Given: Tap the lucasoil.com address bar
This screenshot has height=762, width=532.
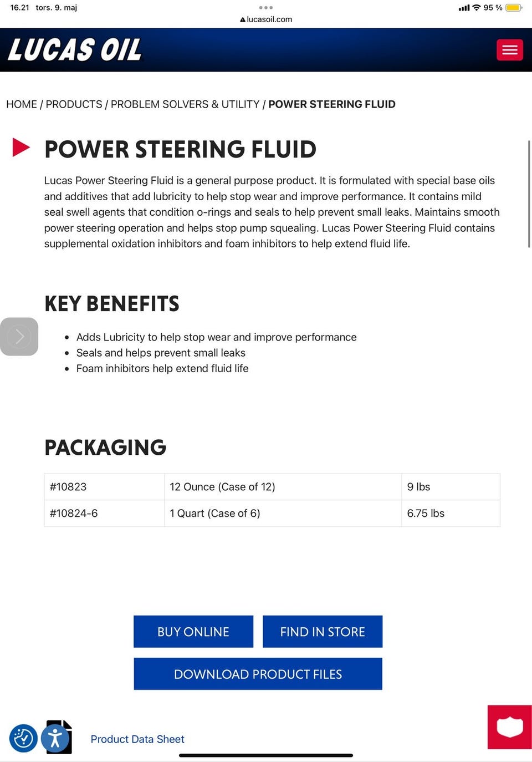Looking at the screenshot, I should 267,19.
